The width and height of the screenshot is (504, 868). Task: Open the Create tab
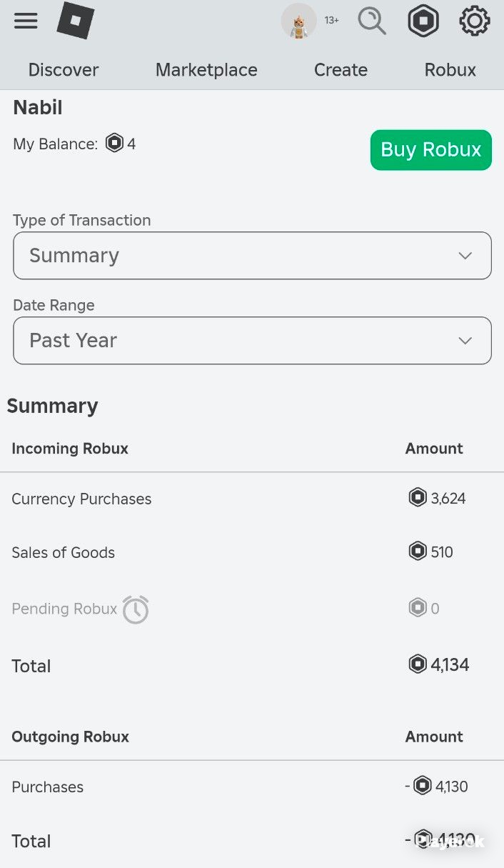(341, 70)
